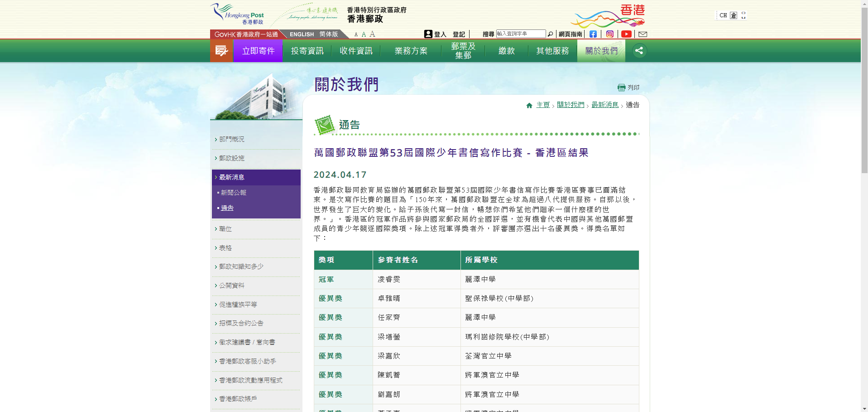The height and width of the screenshot is (412, 868).
Task: Open the 網頁指南 sitemap link
Action: point(570,34)
